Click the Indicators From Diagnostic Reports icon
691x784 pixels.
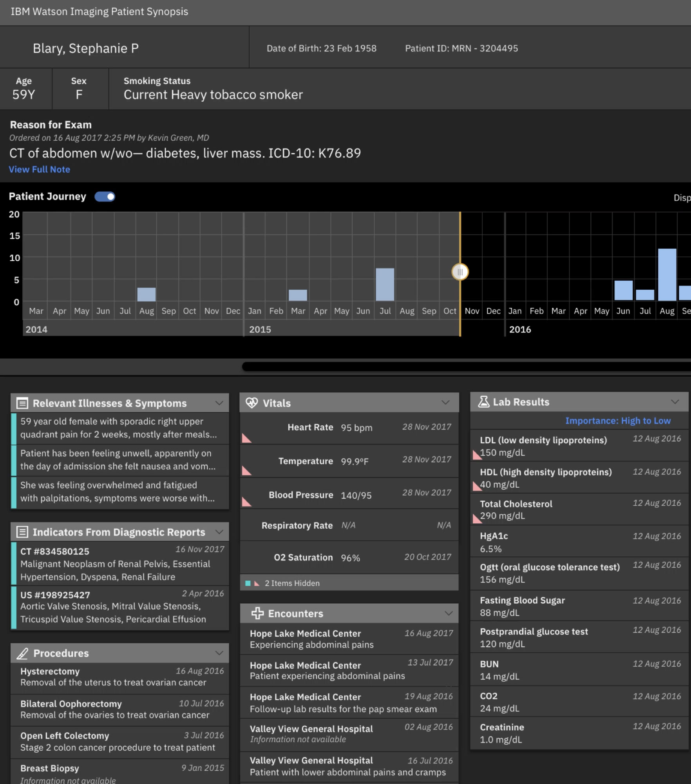pos(22,532)
